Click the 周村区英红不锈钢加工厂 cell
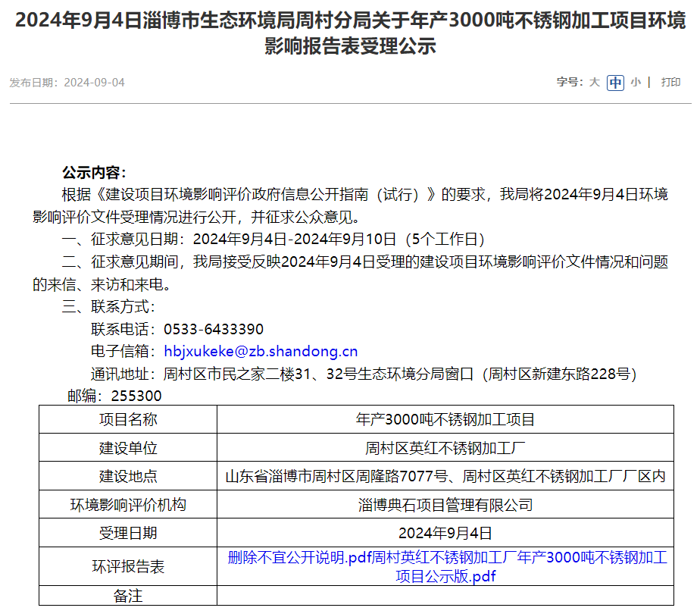The image size is (700, 614). click(x=445, y=447)
